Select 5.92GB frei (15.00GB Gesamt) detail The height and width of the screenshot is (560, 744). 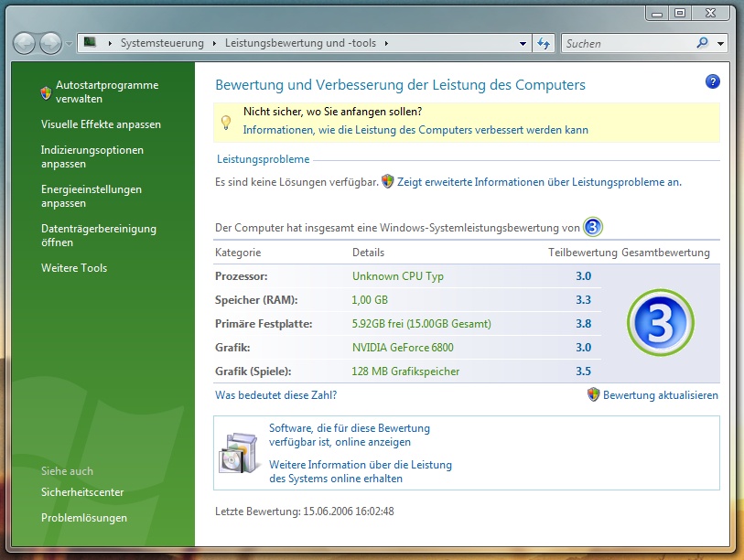[421, 324]
